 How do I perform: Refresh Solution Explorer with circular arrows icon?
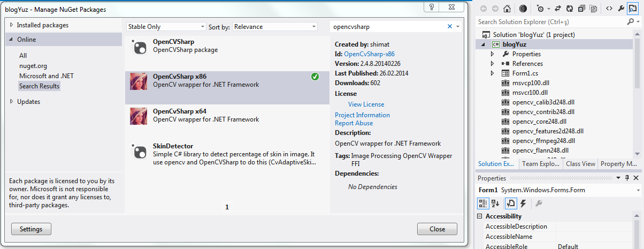[x=570, y=9]
